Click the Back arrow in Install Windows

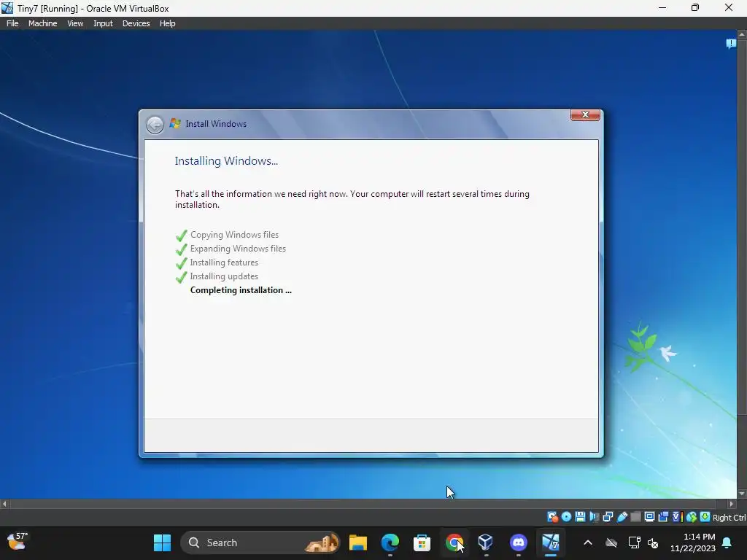[x=155, y=125]
